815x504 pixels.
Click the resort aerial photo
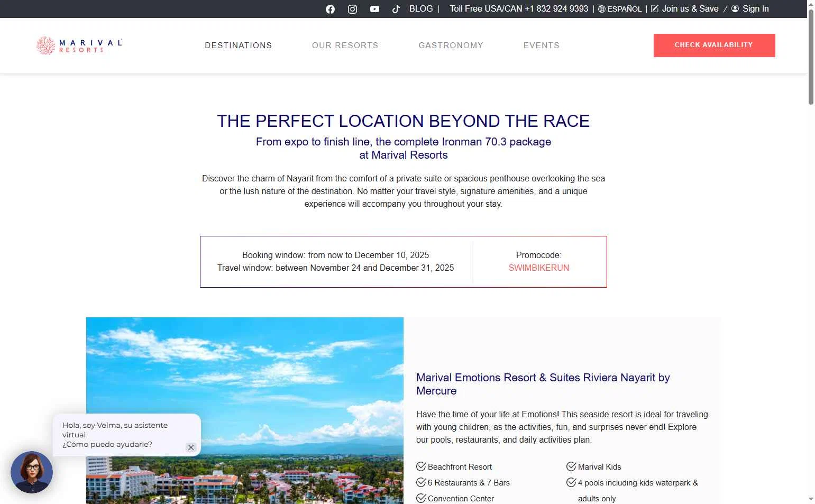(245, 410)
